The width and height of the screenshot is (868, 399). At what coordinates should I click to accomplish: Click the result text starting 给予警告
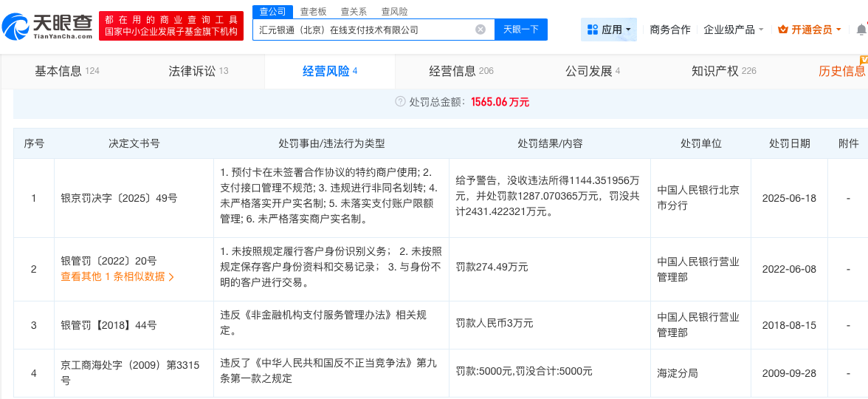pyautogui.click(x=548, y=197)
